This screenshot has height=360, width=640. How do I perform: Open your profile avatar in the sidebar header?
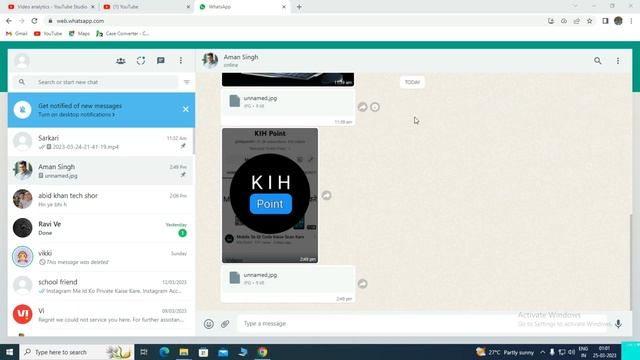coord(22,61)
